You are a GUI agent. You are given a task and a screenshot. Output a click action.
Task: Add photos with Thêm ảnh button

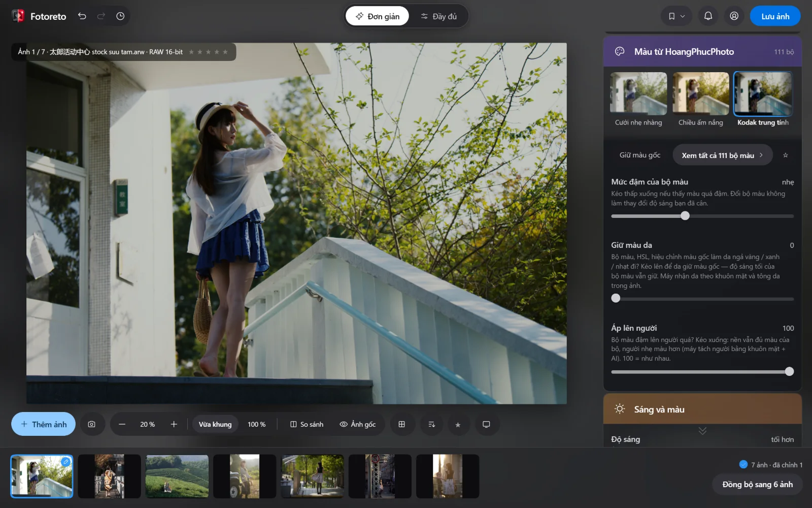point(43,424)
